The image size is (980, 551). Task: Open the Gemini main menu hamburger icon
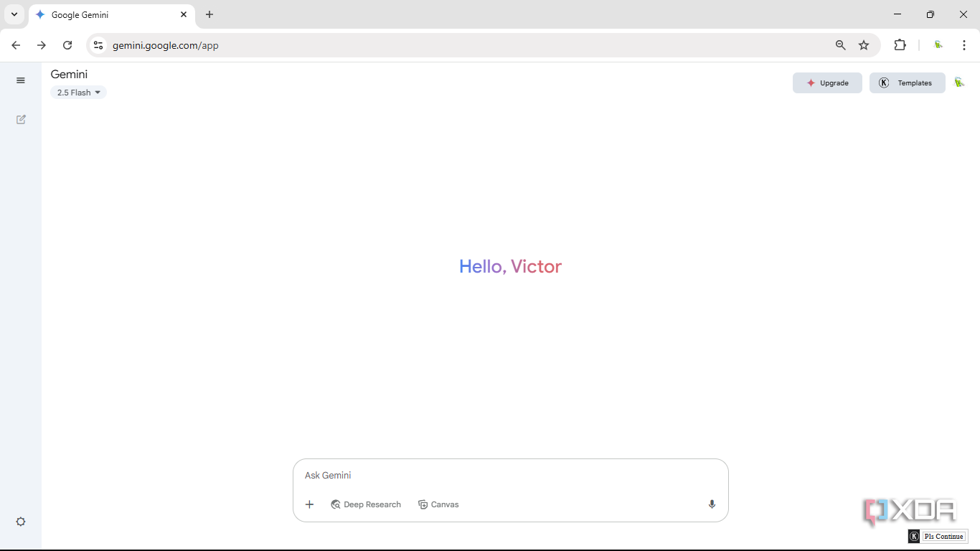tap(21, 80)
